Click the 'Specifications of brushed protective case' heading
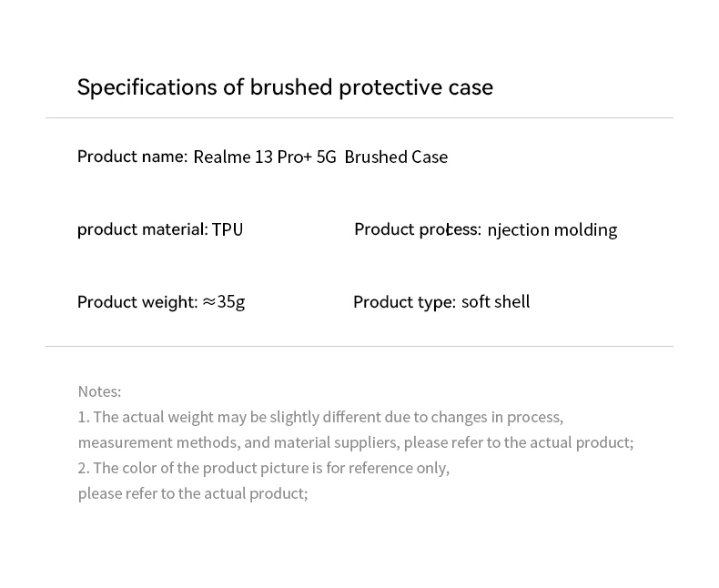719x588 pixels. point(285,87)
